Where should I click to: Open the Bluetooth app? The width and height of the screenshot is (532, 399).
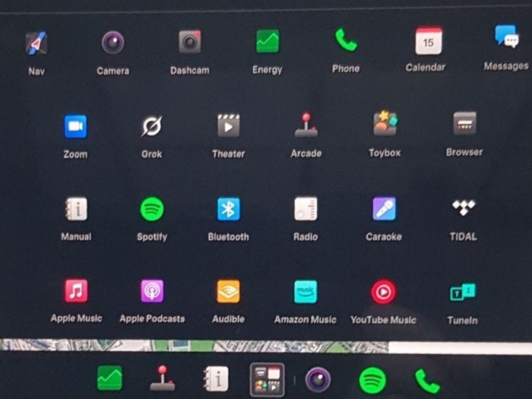(228, 209)
